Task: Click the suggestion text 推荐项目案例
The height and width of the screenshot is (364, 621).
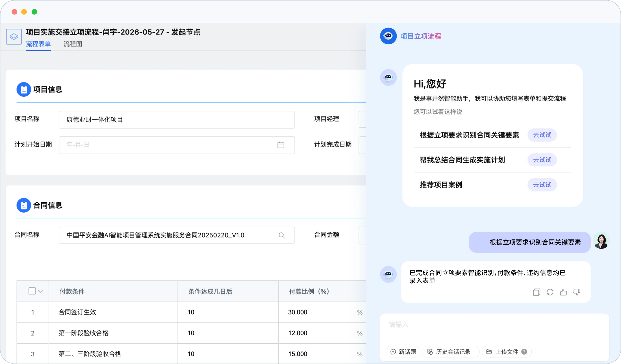Action: point(441,185)
